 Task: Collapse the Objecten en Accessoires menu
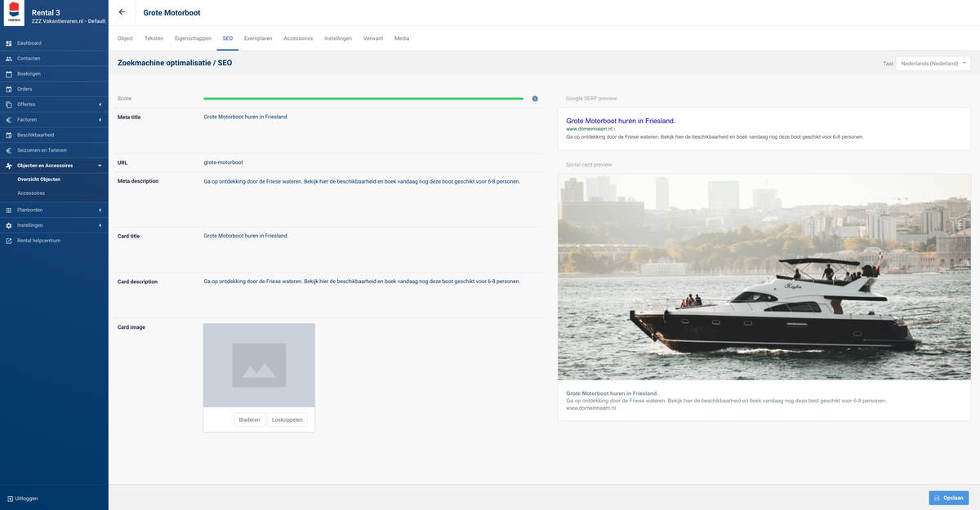tap(100, 166)
